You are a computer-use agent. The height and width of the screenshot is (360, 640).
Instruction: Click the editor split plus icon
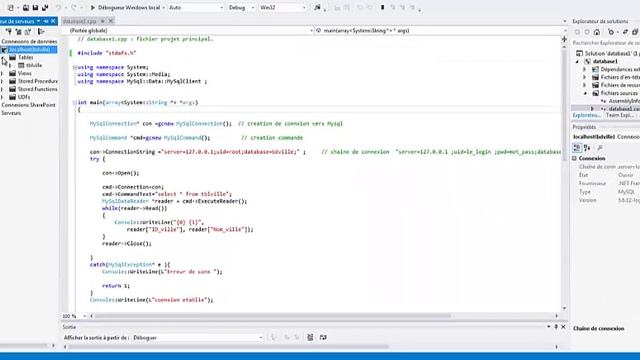pyautogui.click(x=564, y=39)
